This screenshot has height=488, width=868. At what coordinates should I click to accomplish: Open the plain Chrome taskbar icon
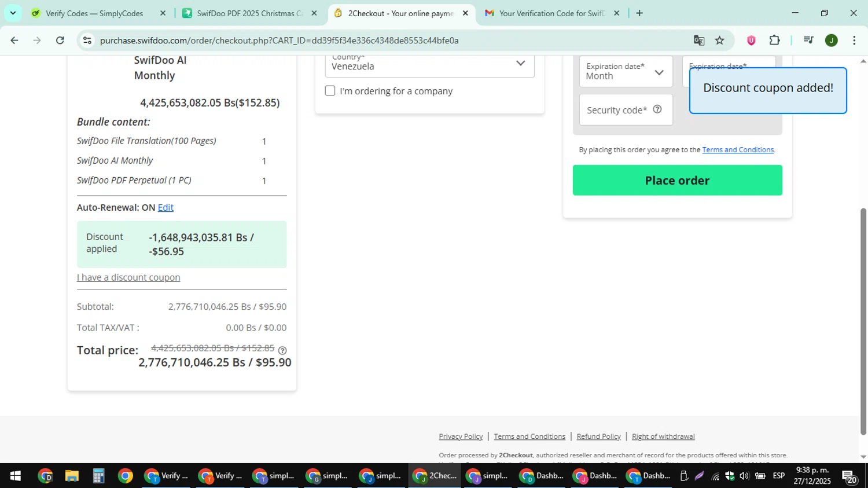(x=125, y=476)
